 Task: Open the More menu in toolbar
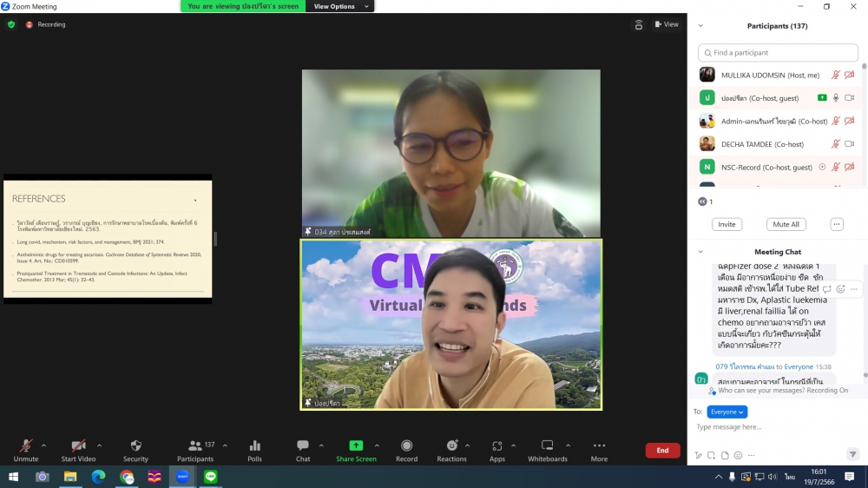[x=599, y=450]
